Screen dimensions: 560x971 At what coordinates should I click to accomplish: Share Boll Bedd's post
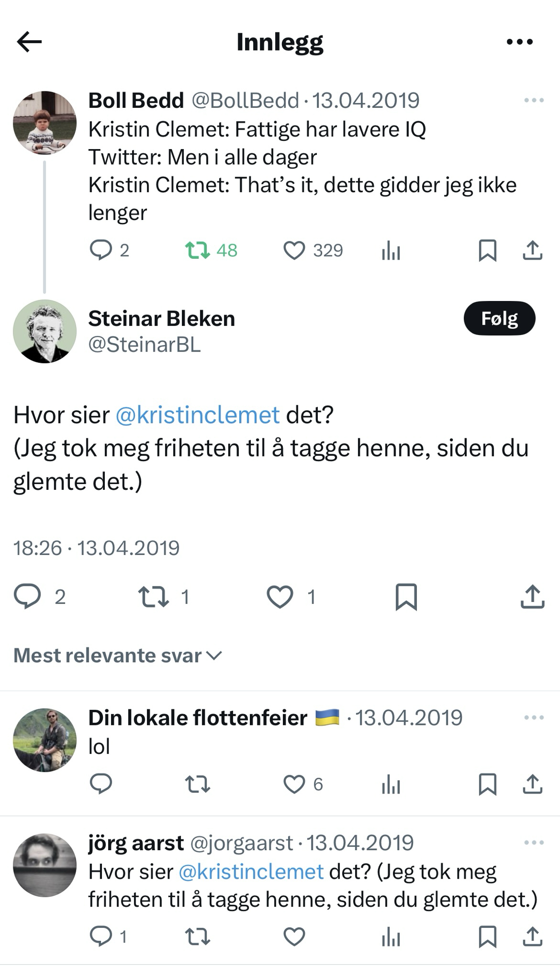point(532,251)
